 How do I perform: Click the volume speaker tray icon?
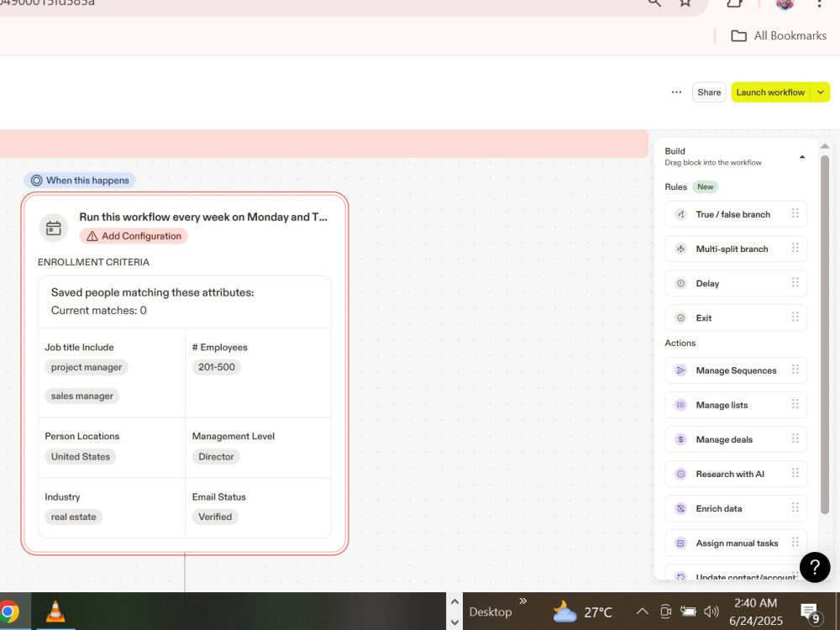click(x=711, y=612)
